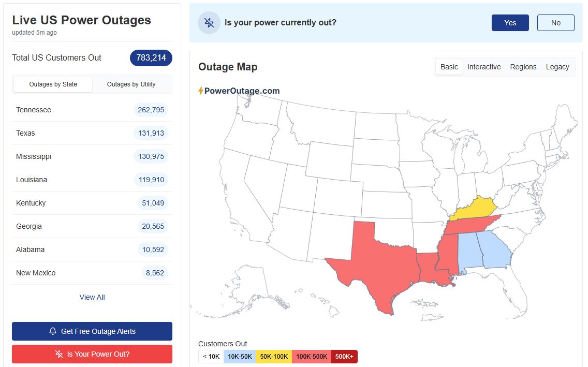Switch to Outages by Utility tab
This screenshot has height=367, width=588.
131,84
